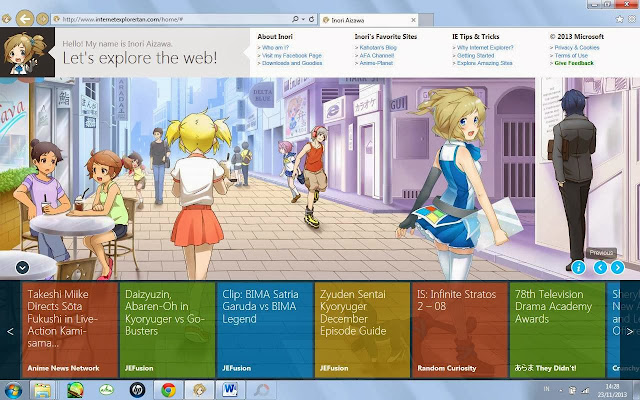Show hidden tray icons arrow

coord(560,390)
